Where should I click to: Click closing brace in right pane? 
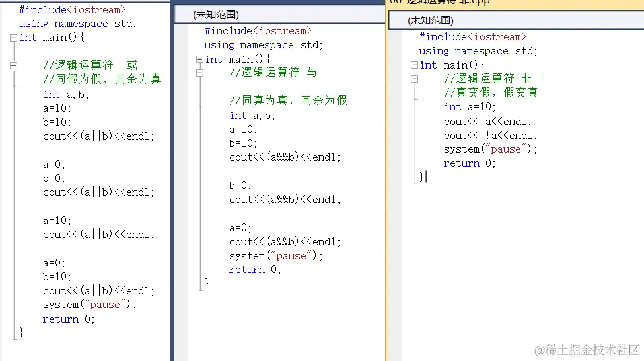[x=422, y=177]
